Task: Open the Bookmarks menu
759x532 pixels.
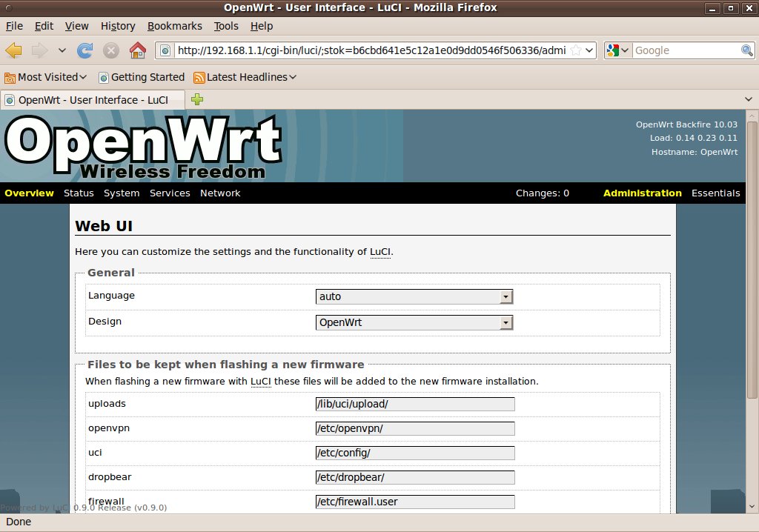Action: 174,26
